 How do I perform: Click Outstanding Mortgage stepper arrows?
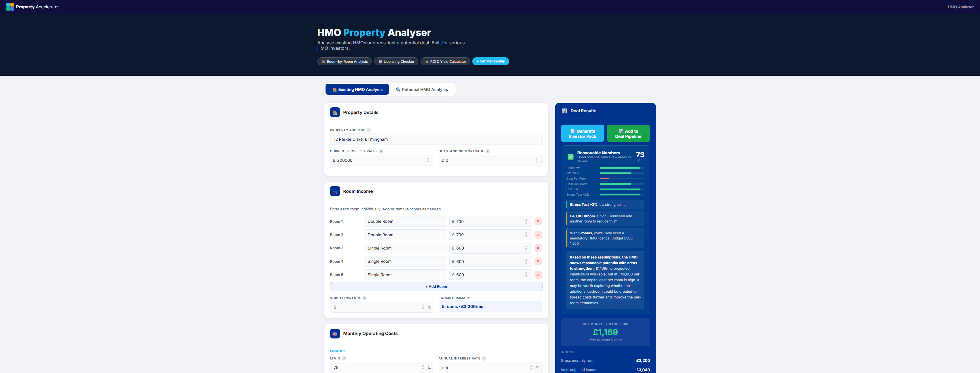point(536,160)
